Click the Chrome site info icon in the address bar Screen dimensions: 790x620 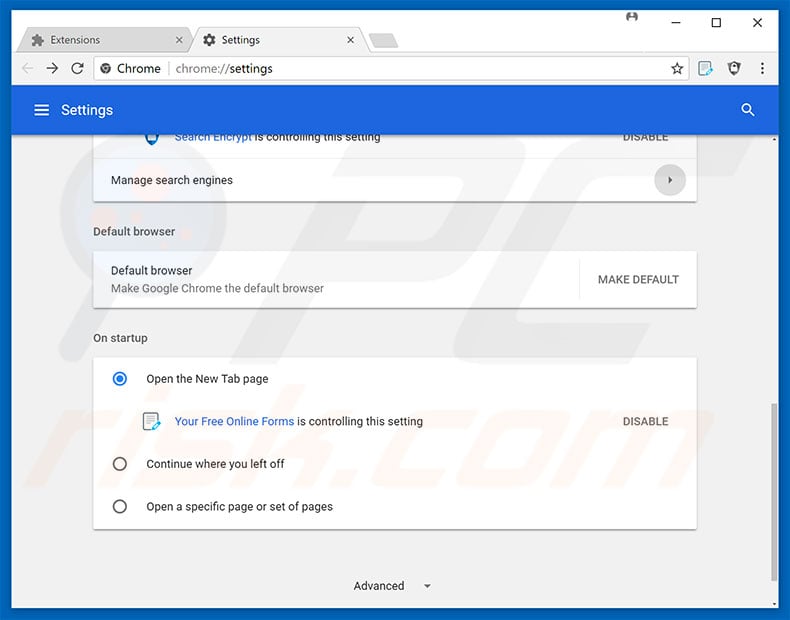105,68
